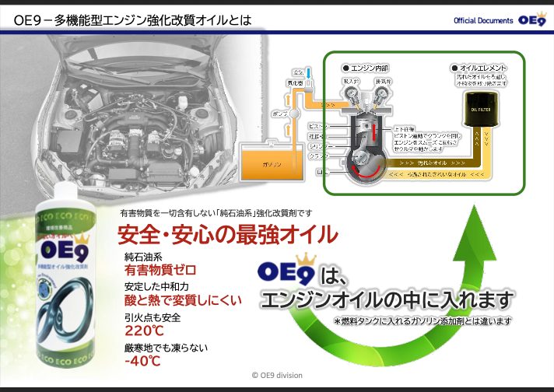Viewport: 554px width, 392px height.
Task: Click the '有害物質を一切含有しない' subtitle line
Action: point(216,213)
